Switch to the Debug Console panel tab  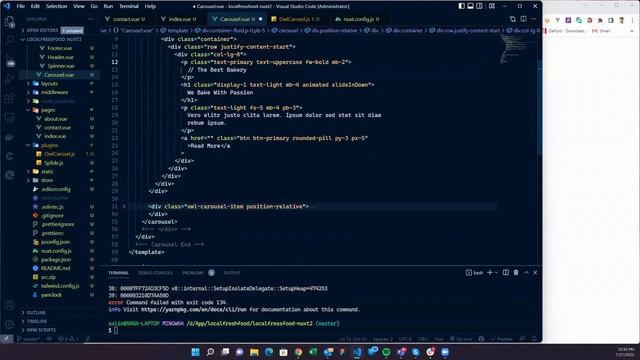(156, 273)
